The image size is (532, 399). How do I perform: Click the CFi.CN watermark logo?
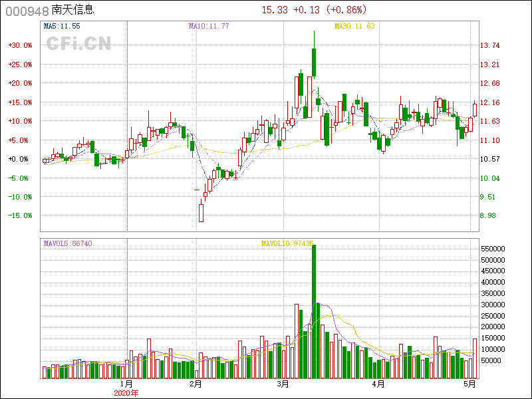78,43
